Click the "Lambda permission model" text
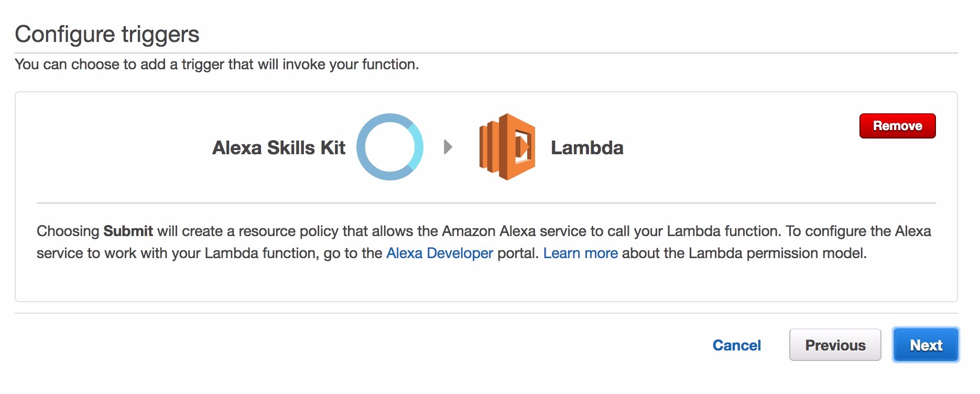The image size is (980, 394). 777,253
